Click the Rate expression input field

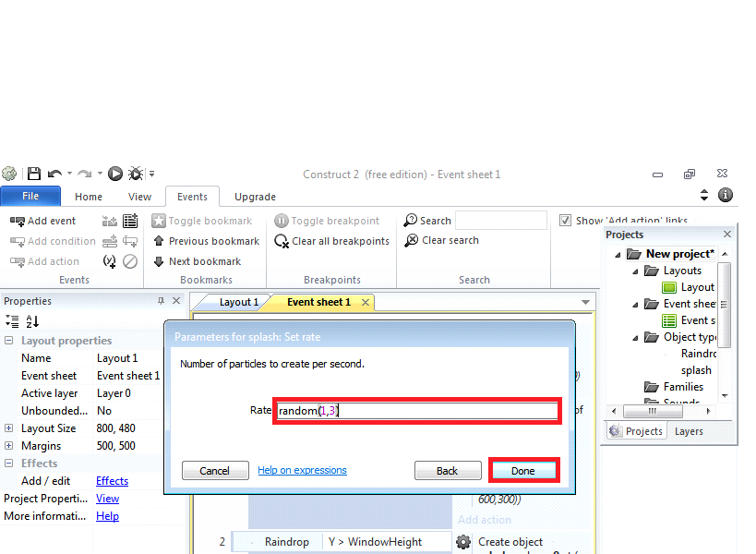(417, 411)
